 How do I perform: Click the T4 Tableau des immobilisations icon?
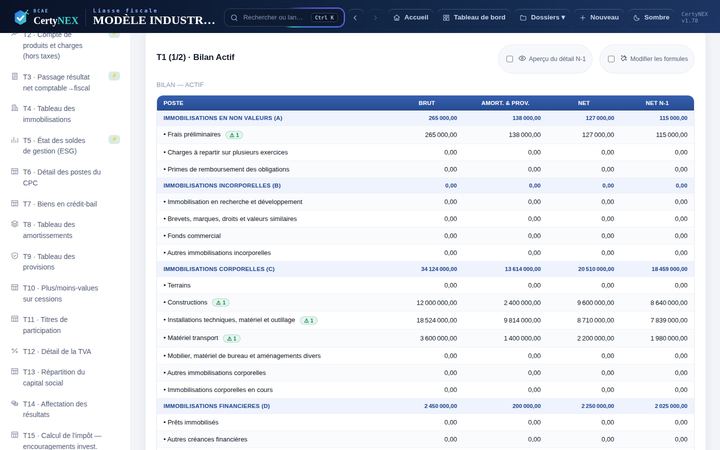pyautogui.click(x=15, y=108)
